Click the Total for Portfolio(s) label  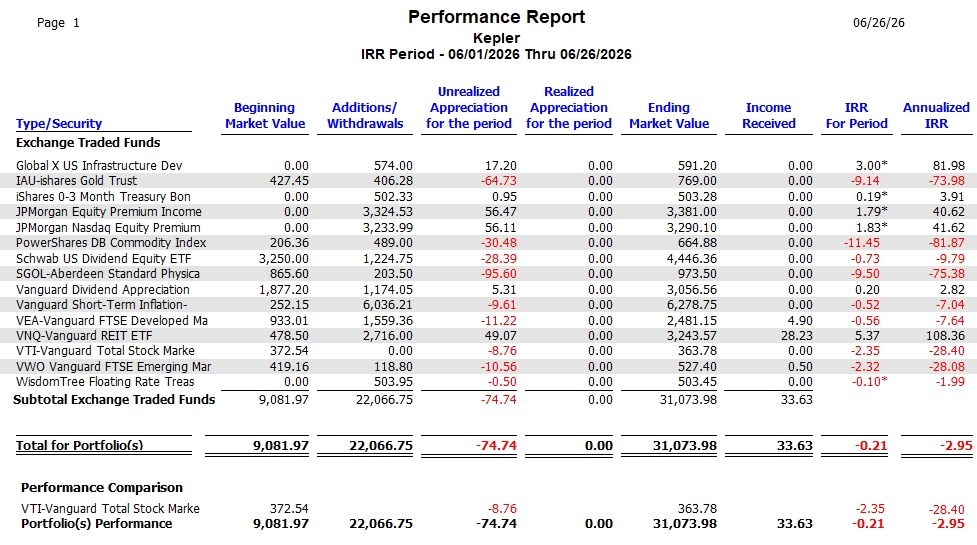[79, 445]
